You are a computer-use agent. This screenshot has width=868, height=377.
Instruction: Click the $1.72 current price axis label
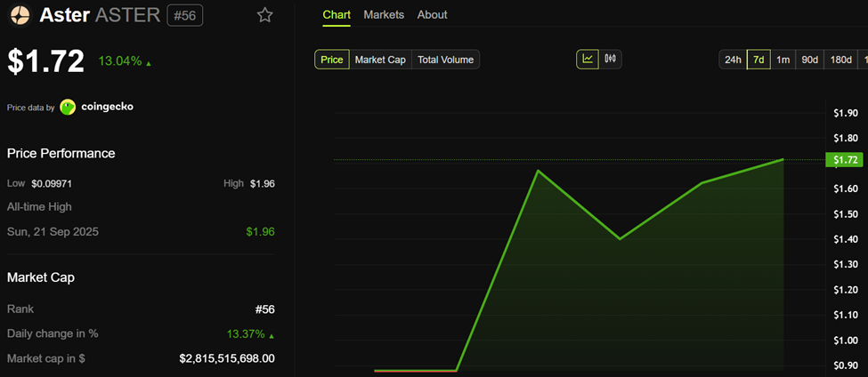(844, 160)
